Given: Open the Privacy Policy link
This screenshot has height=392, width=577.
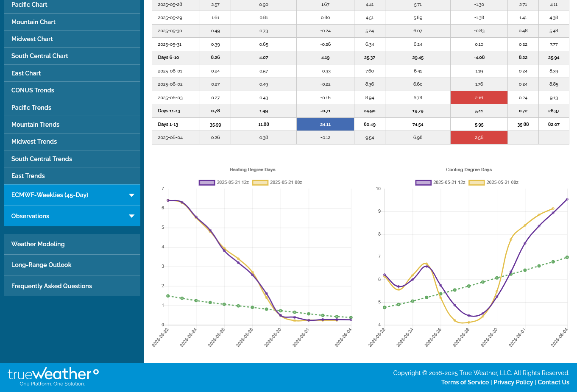Looking at the screenshot, I should coord(513,382).
